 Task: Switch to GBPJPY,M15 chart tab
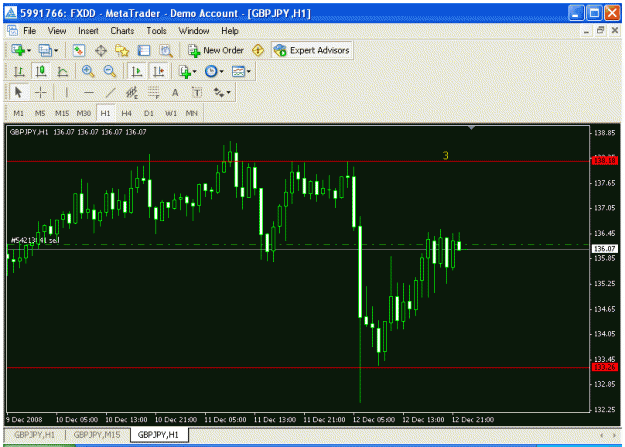(x=97, y=435)
